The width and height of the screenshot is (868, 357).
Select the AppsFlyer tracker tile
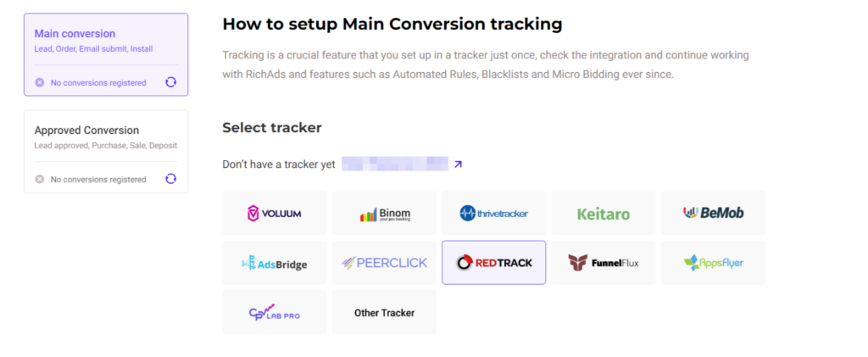coord(713,262)
